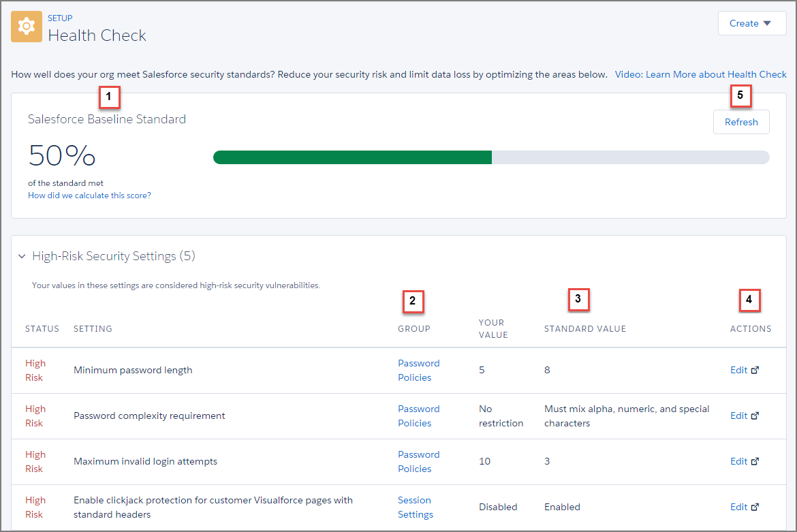Click the "of the standard met" caption
This screenshot has width=797, height=532.
click(x=65, y=183)
